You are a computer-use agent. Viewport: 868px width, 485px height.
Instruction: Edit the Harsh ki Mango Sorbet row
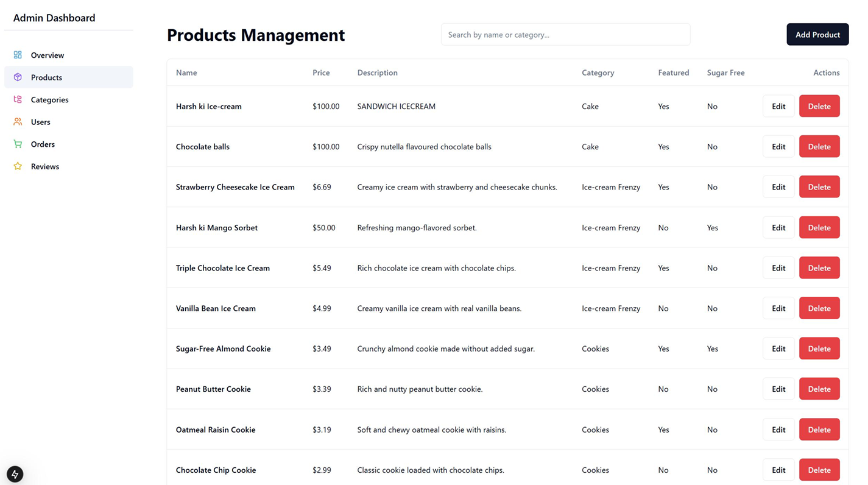pyautogui.click(x=778, y=227)
